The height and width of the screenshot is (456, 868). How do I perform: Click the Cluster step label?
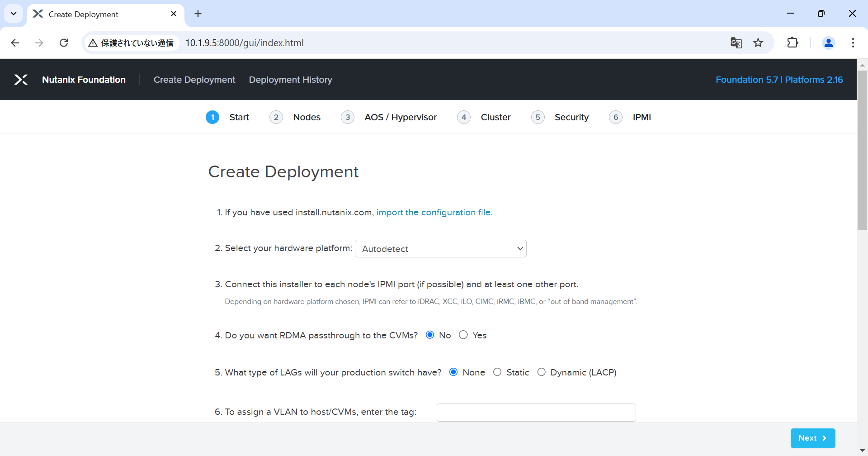tap(496, 117)
